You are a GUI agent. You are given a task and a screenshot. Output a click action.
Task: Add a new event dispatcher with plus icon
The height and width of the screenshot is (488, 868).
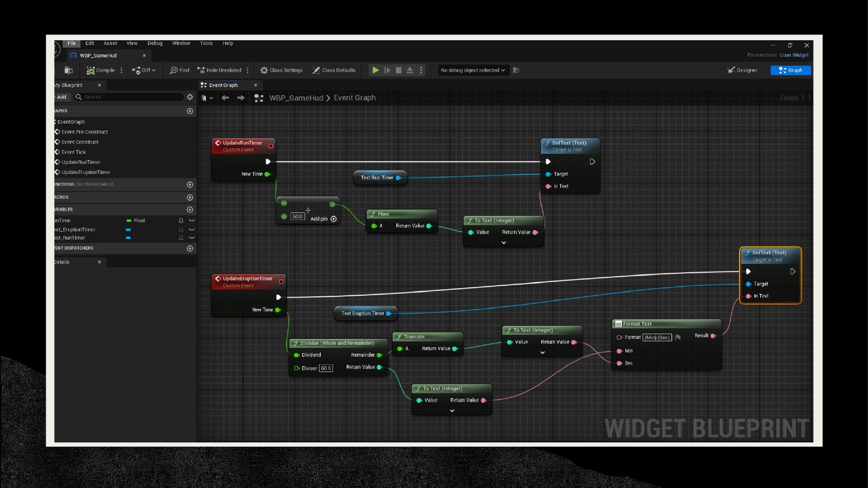click(190, 248)
